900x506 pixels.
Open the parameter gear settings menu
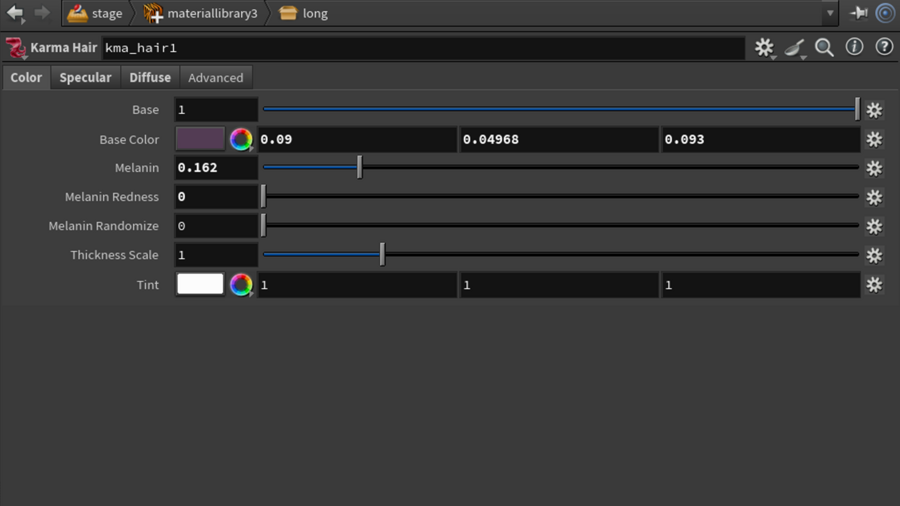coord(765,48)
